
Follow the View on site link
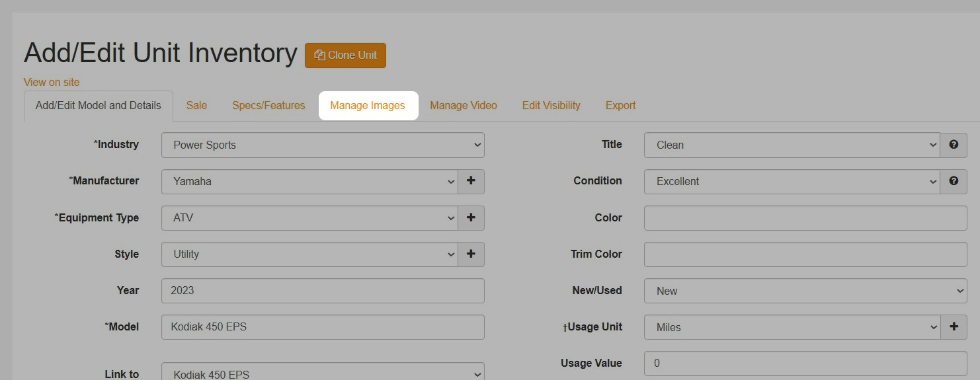52,82
